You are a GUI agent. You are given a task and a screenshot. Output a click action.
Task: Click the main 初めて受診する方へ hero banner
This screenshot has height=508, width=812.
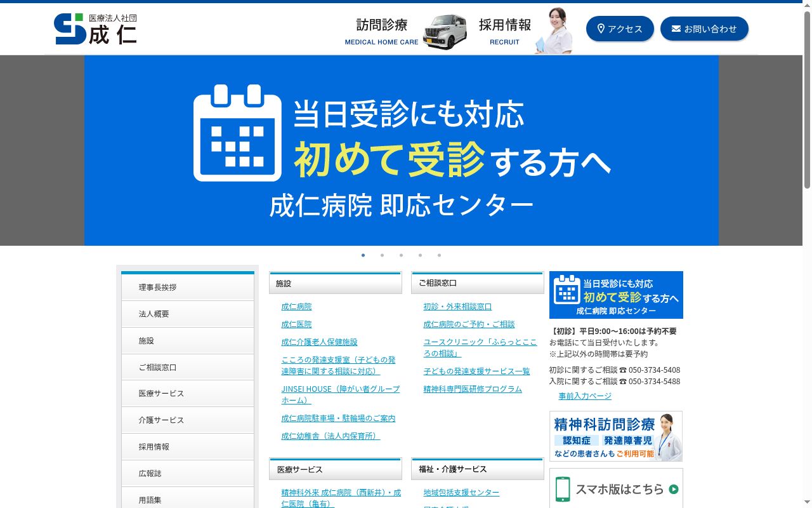[x=402, y=150]
